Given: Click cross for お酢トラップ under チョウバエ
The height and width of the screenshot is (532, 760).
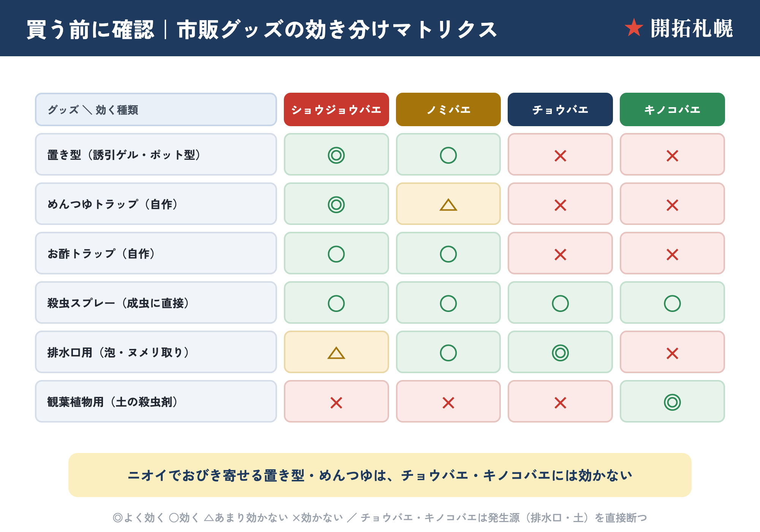Looking at the screenshot, I should tap(560, 254).
